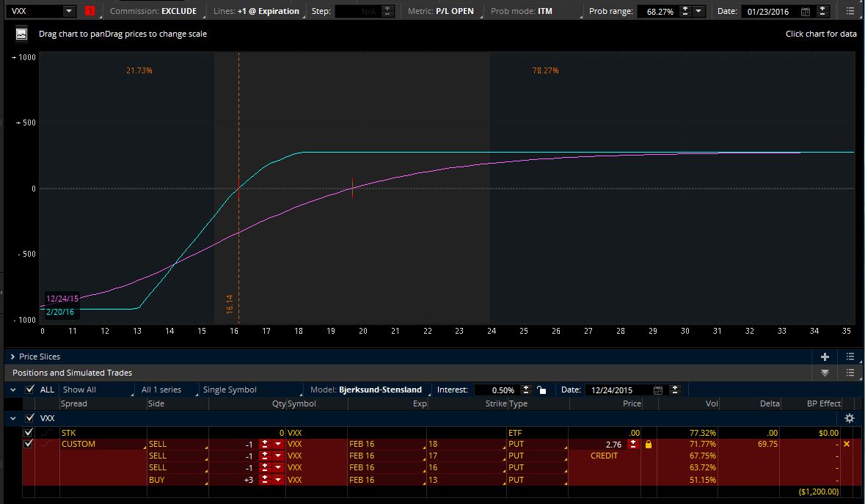The image size is (865, 504).
Task: Click the orange price lock icon
Action: pos(648,445)
